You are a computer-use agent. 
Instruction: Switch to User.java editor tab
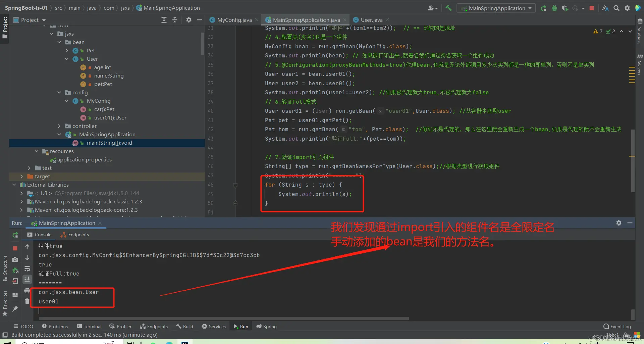point(371,20)
